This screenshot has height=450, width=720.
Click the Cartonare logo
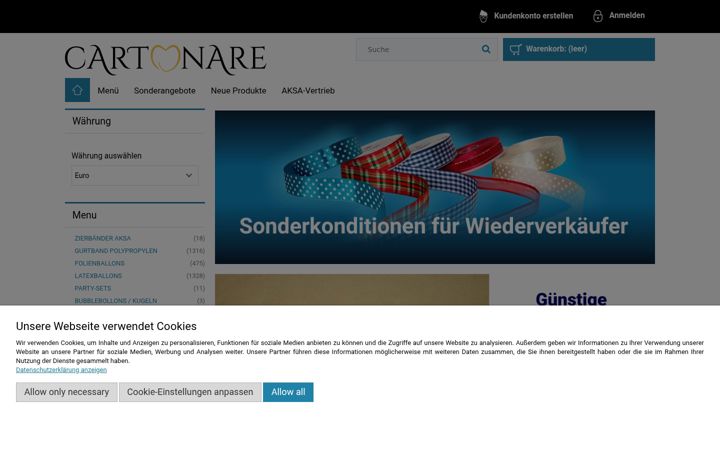coord(165,60)
